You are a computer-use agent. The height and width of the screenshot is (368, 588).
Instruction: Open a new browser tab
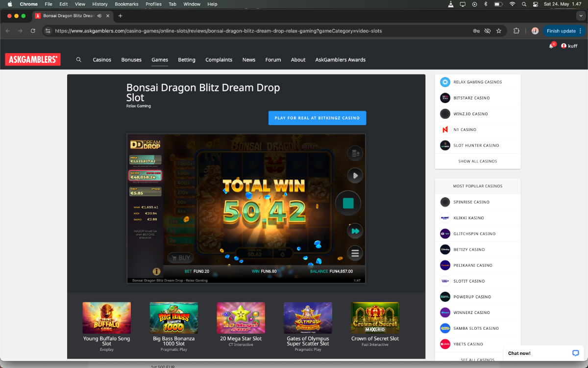pos(121,16)
